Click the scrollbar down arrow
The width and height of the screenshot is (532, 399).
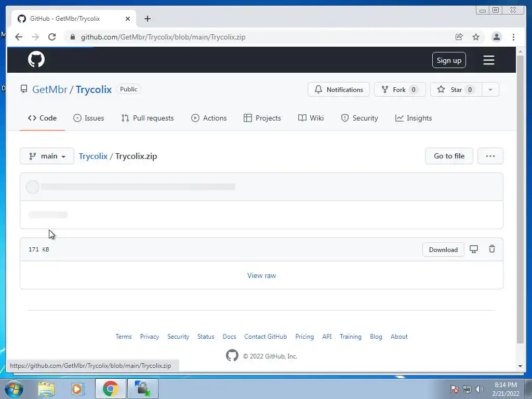[520, 366]
